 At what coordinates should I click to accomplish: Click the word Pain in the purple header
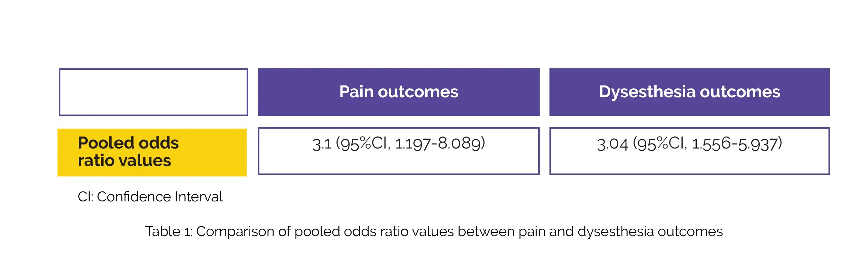[357, 92]
